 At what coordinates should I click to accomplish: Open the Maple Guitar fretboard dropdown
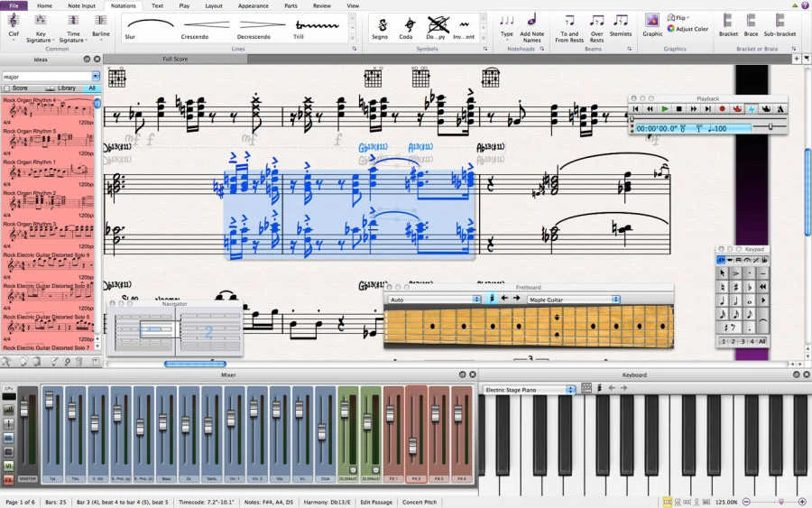point(574,299)
